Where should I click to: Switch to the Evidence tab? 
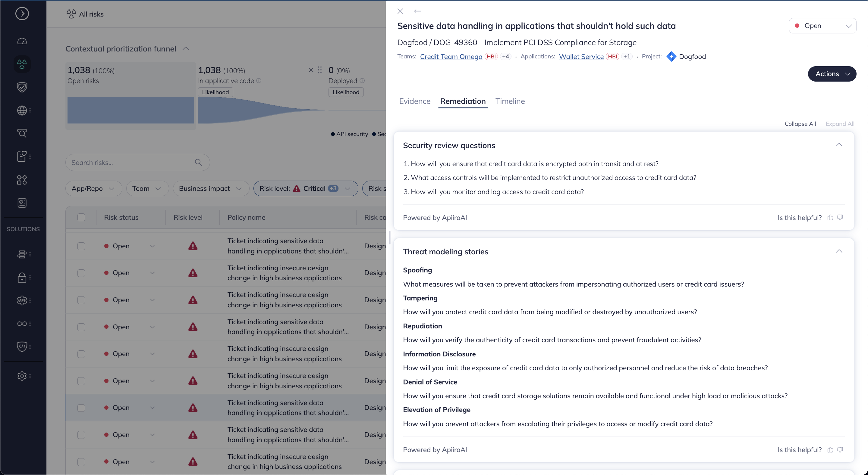point(414,101)
